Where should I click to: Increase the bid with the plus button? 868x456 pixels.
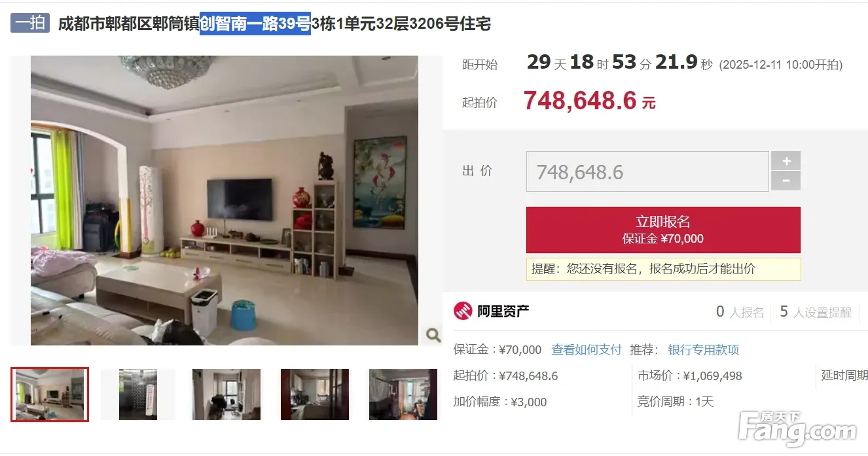click(786, 161)
